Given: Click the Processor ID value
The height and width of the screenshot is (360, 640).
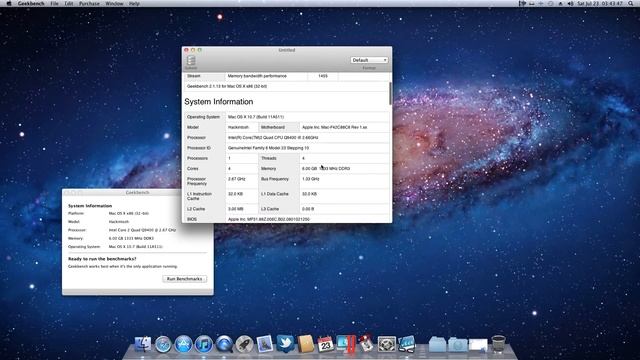Looking at the screenshot, I should coord(269,148).
